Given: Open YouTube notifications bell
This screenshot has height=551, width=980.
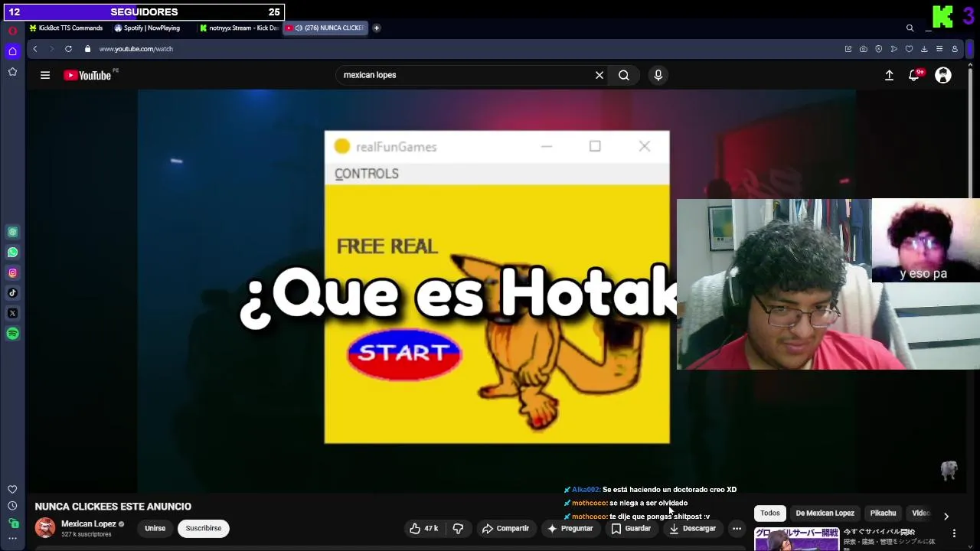Looking at the screenshot, I should click(x=913, y=75).
